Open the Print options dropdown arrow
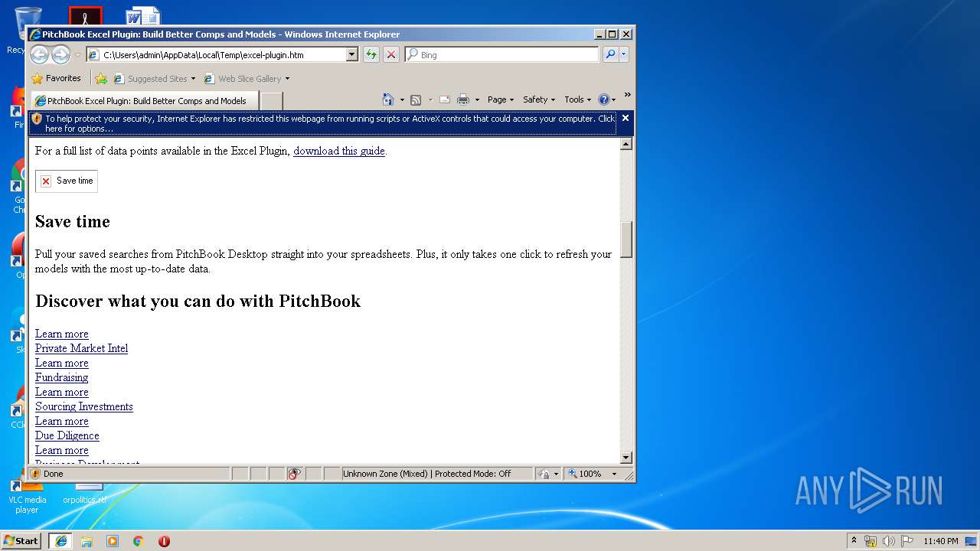 477,99
